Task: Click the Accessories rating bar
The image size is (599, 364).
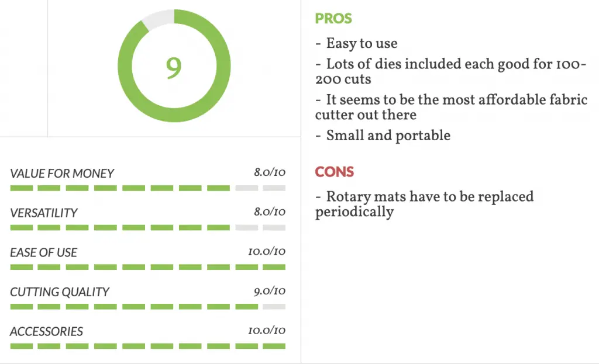Action: tap(148, 346)
